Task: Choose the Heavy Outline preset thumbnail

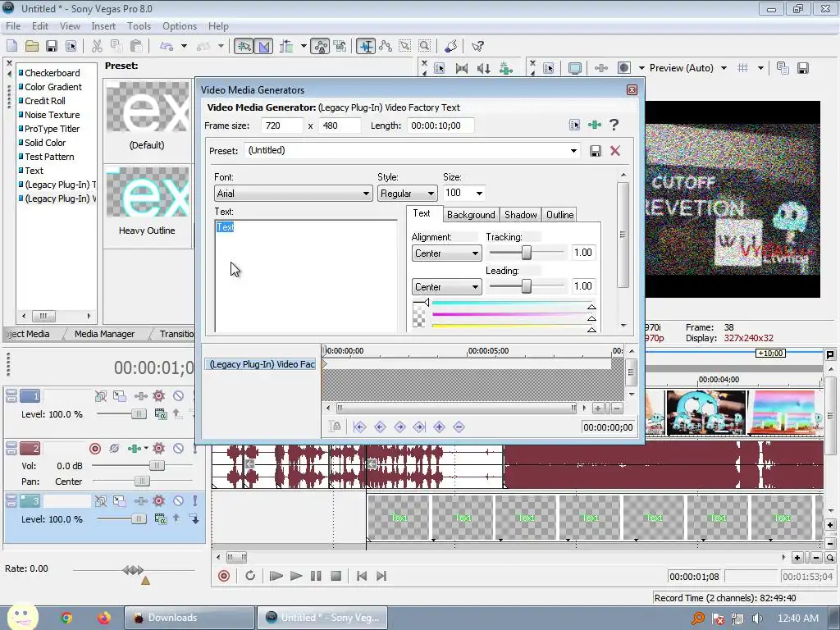Action: (x=148, y=192)
